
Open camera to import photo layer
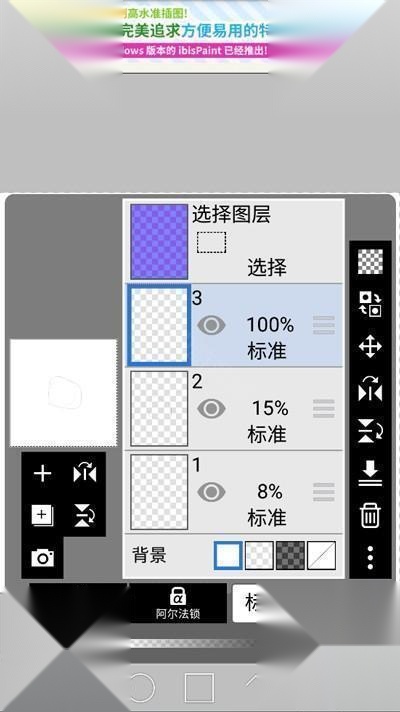[x=42, y=558]
